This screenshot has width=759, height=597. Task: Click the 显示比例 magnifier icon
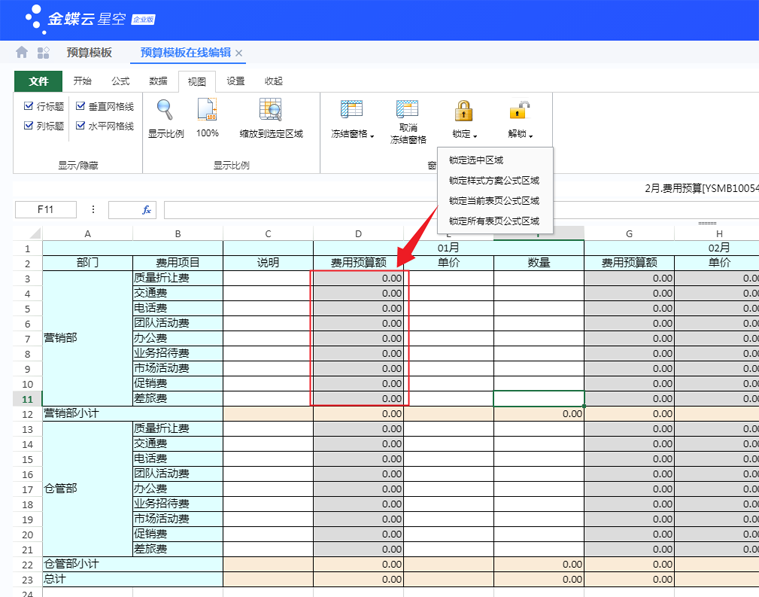pos(165,110)
